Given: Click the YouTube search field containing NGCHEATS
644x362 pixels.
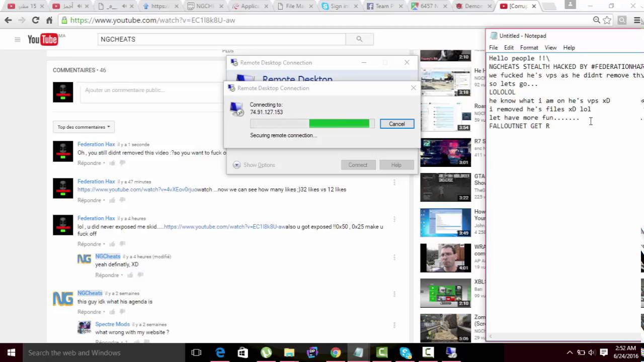Looking at the screenshot, I should point(222,39).
